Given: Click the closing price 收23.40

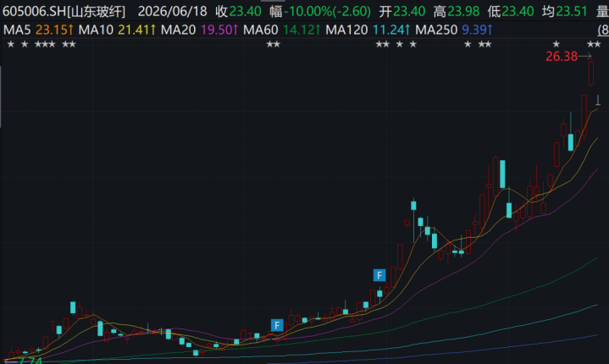Looking at the screenshot, I should point(239,11).
